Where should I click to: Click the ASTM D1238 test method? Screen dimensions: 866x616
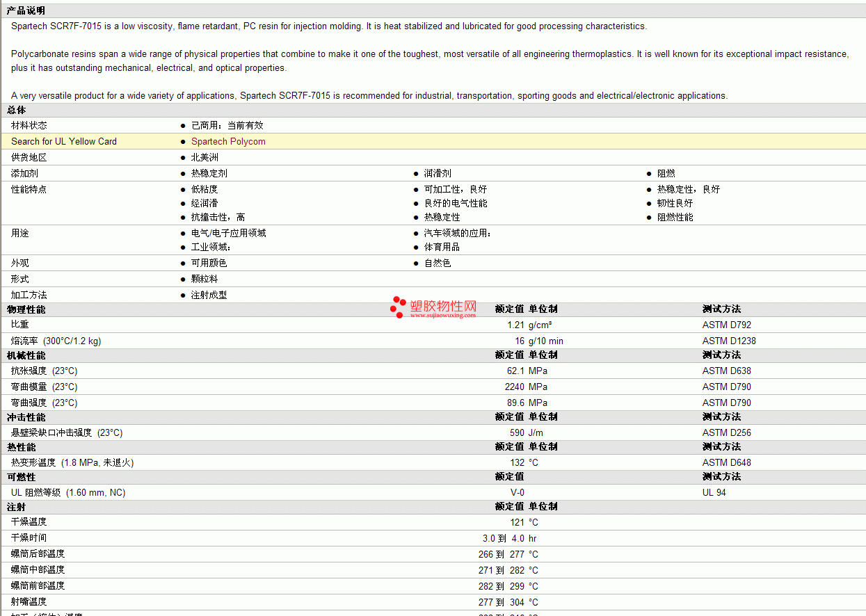point(729,341)
